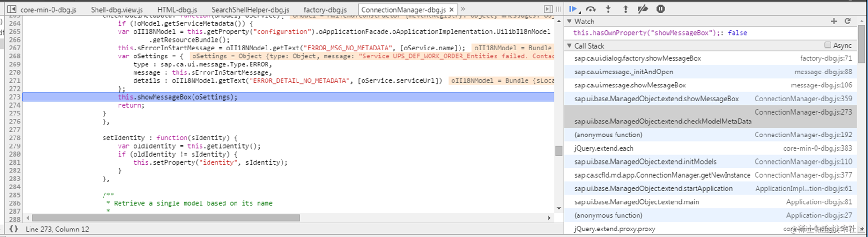Viewport: 868px width, 237px height.
Task: Open the factory-dbg.js:71 source link
Action: coord(826,58)
